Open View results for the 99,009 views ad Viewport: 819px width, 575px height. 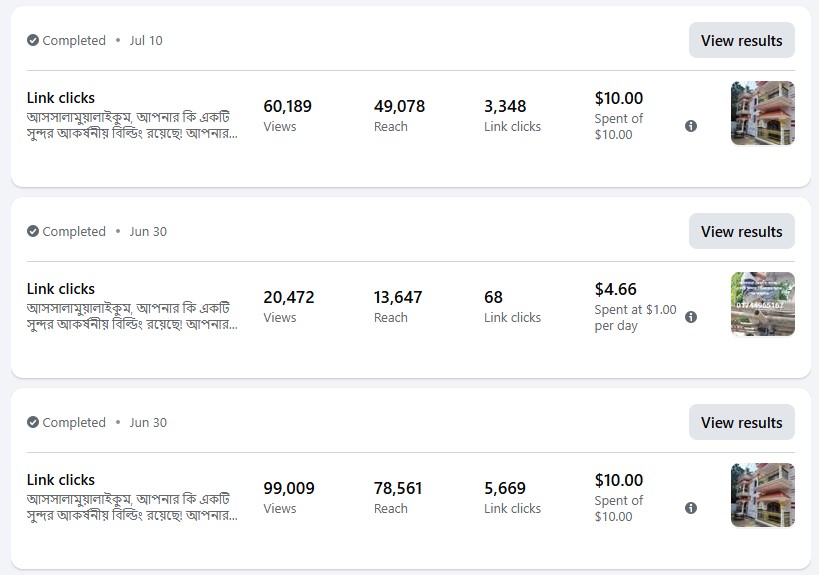pos(742,423)
